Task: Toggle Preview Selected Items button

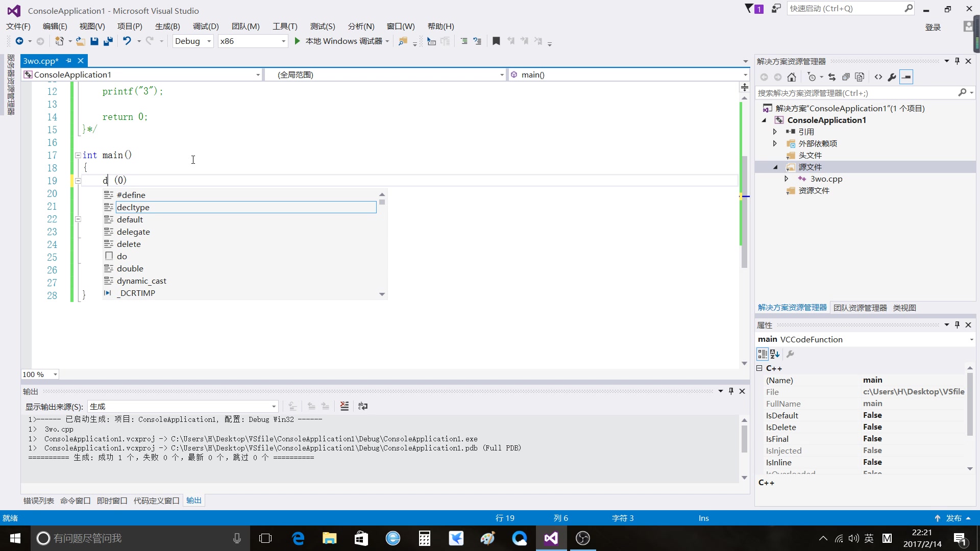Action: pyautogui.click(x=906, y=77)
